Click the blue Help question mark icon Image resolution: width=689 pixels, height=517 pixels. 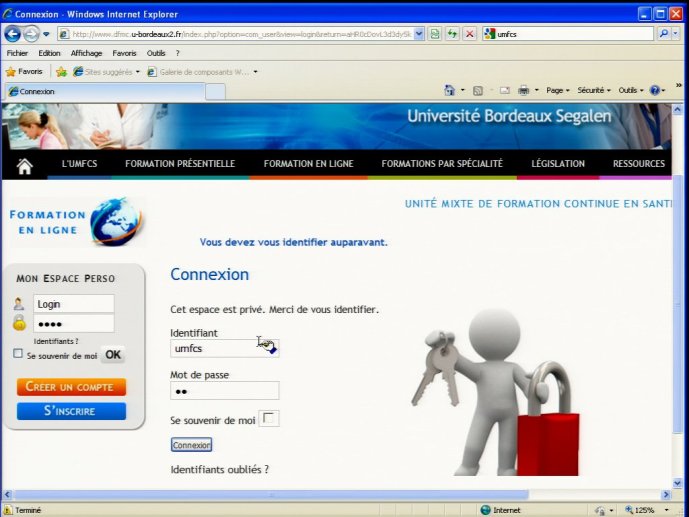(655, 90)
